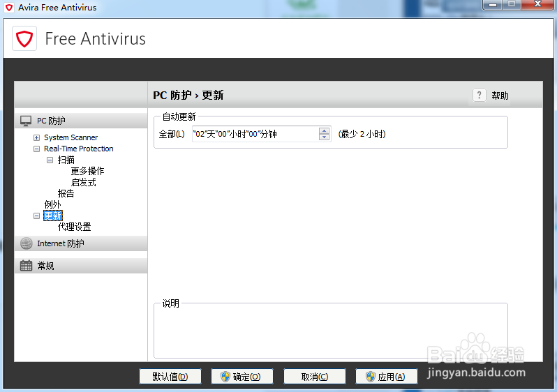557x392 pixels.
Task: Click the PC 防护 monitor icon
Action: (x=26, y=121)
